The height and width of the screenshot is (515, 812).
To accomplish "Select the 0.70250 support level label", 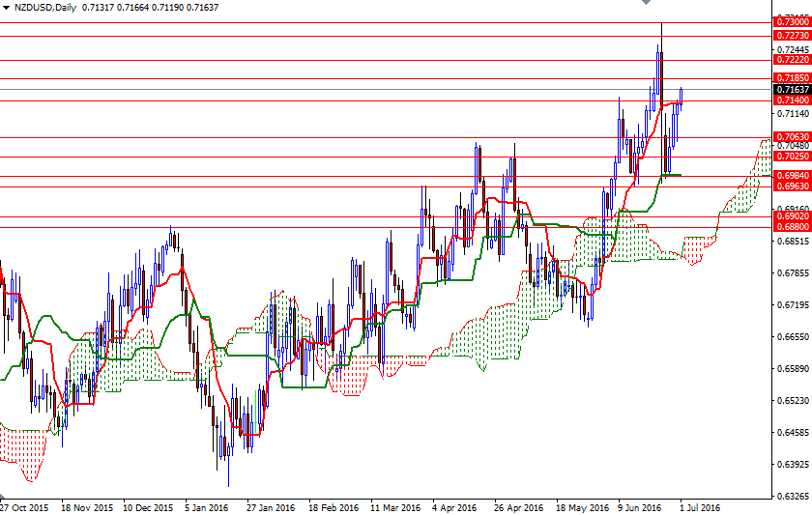I will [792, 157].
